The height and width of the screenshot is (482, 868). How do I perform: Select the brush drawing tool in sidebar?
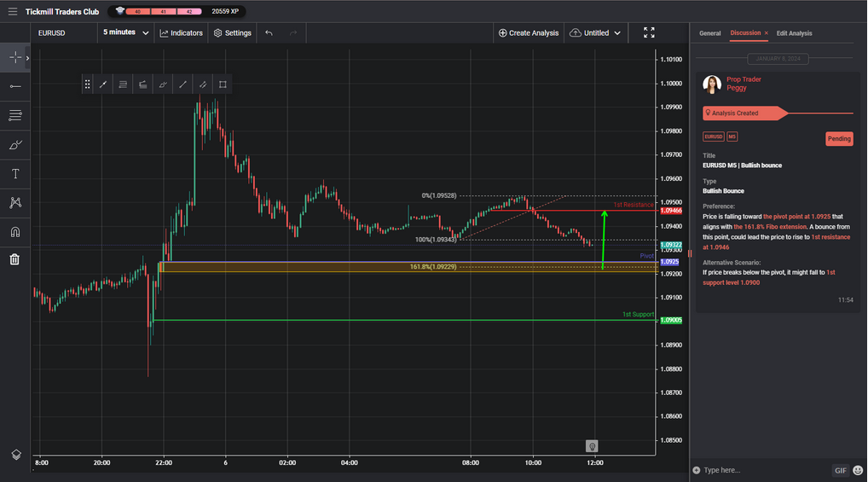click(x=15, y=145)
